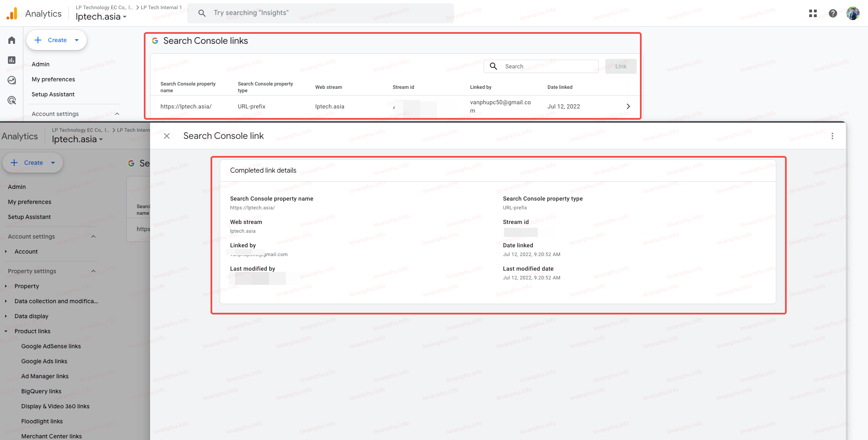
Task: Open Google Ads links
Action: tap(44, 361)
